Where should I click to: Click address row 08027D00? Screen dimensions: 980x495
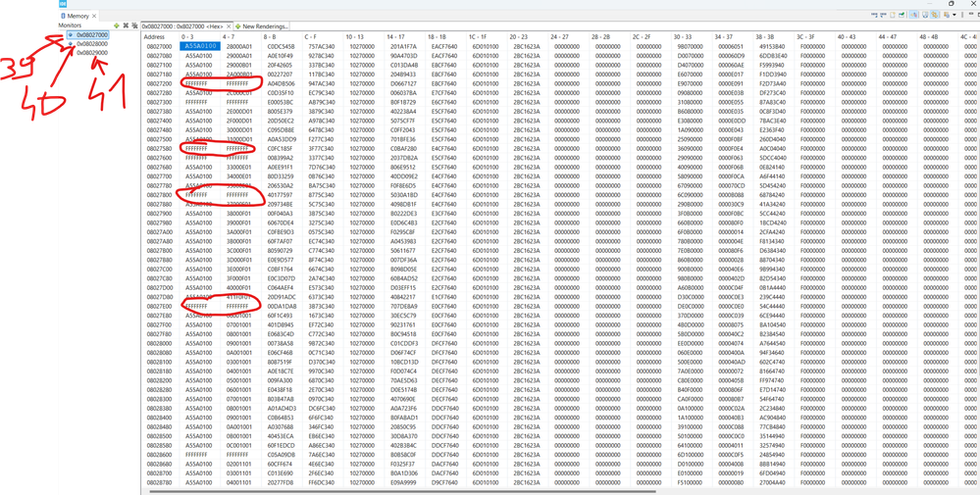pyautogui.click(x=159, y=287)
